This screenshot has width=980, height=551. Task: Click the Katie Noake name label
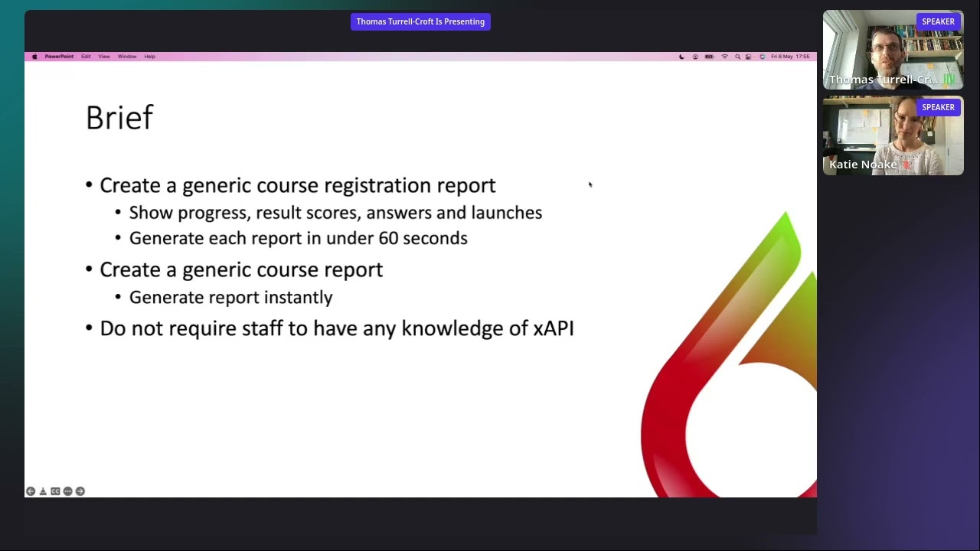[863, 165]
